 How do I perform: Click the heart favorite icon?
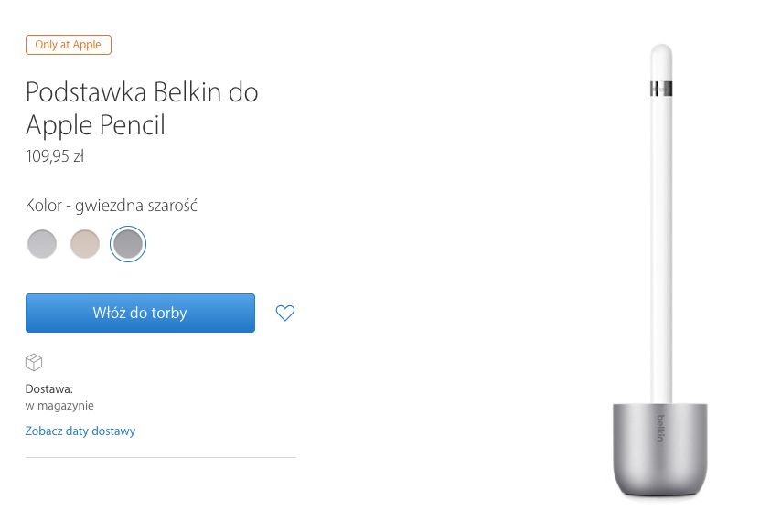coord(285,314)
